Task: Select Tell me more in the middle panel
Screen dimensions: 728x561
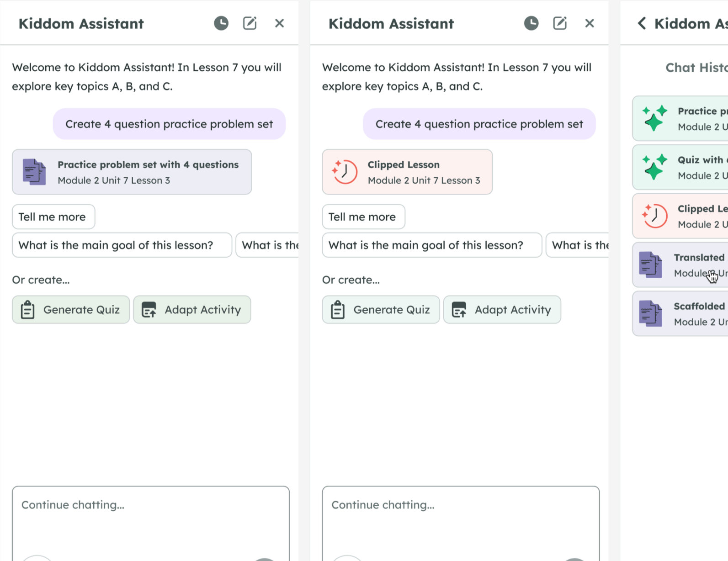Action: (x=363, y=217)
